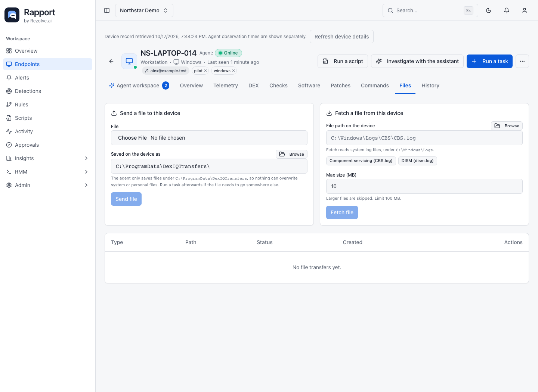
Task: Click the device monitor icon
Action: point(129,61)
